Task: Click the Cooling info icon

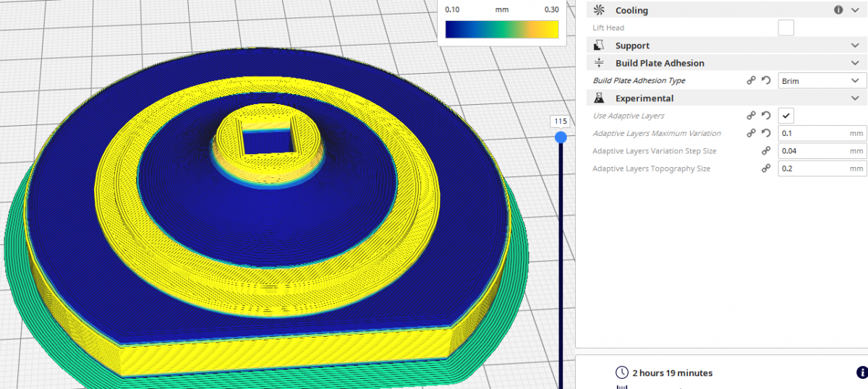Action: click(838, 10)
